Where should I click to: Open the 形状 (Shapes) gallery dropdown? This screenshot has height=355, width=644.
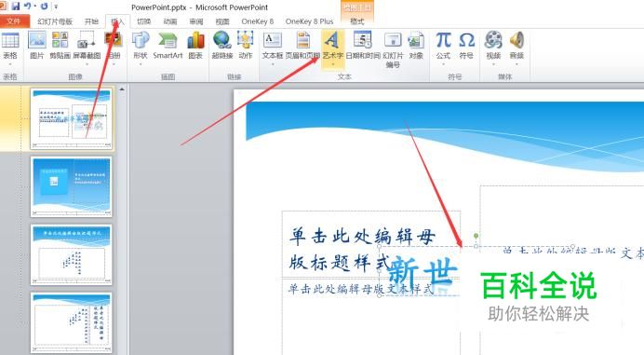click(140, 48)
